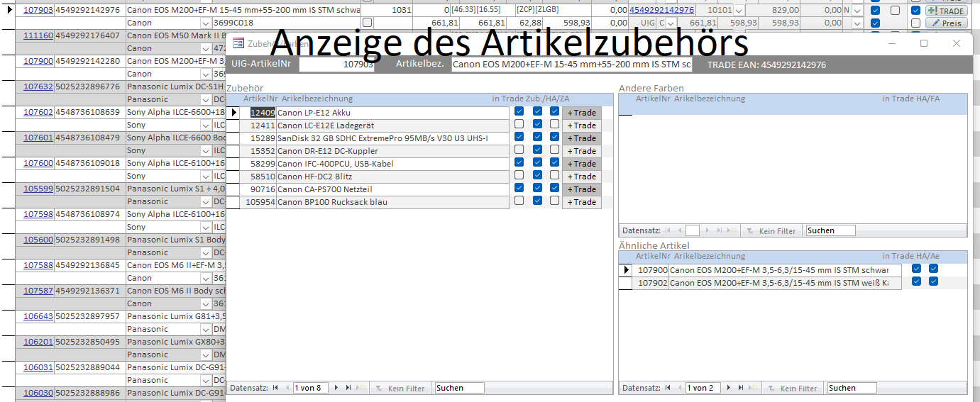Image resolution: width=980 pixels, height=402 pixels.
Task: Toggle Zub. checkbox for Canon CA-PS700 Netzteil
Action: [538, 188]
